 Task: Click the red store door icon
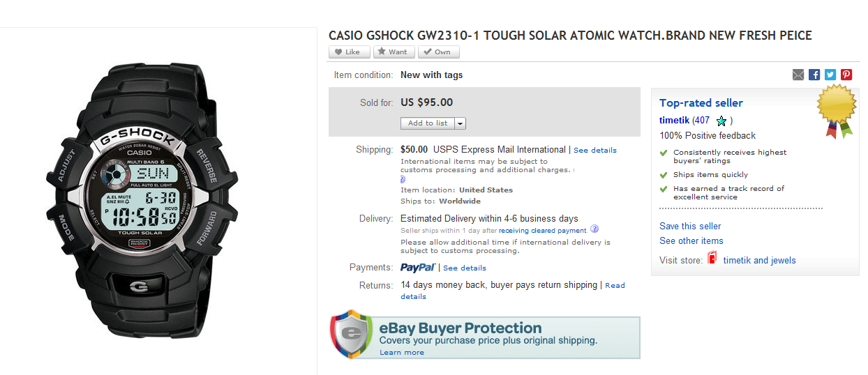pos(712,259)
